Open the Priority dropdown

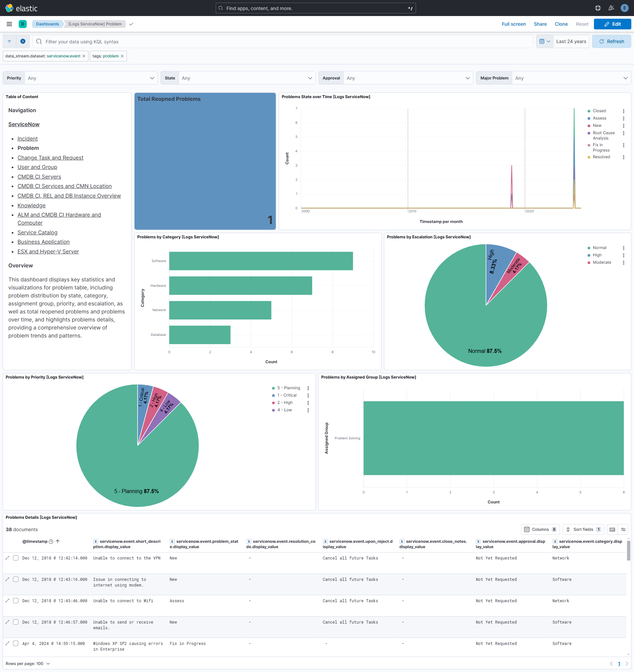tap(90, 78)
